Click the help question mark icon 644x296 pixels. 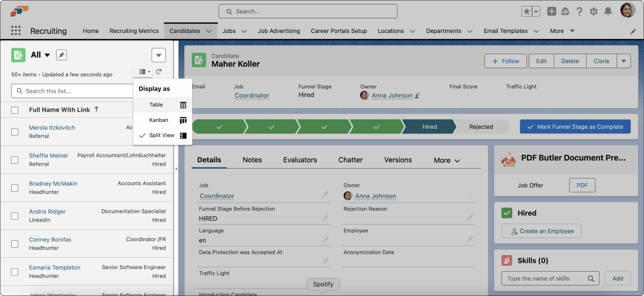579,12
